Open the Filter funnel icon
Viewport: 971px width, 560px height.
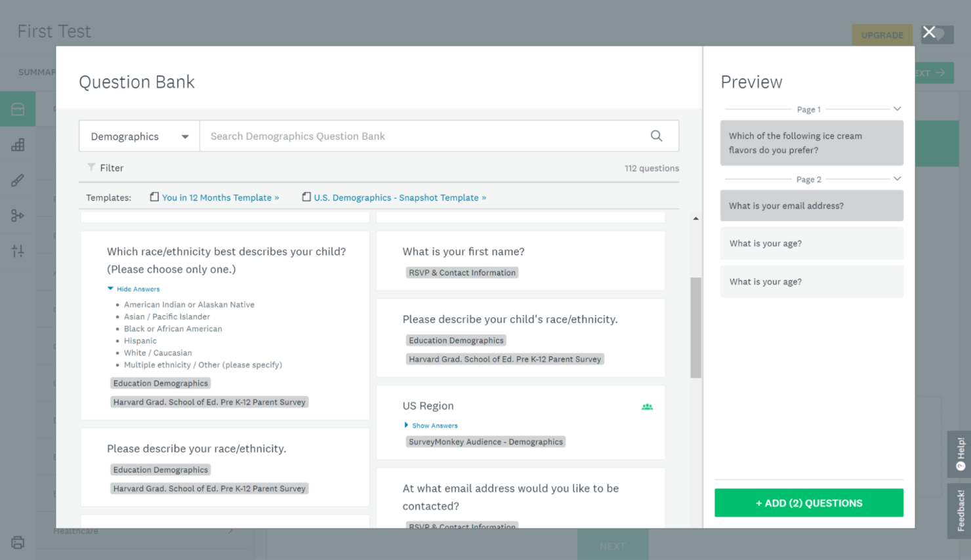(91, 167)
